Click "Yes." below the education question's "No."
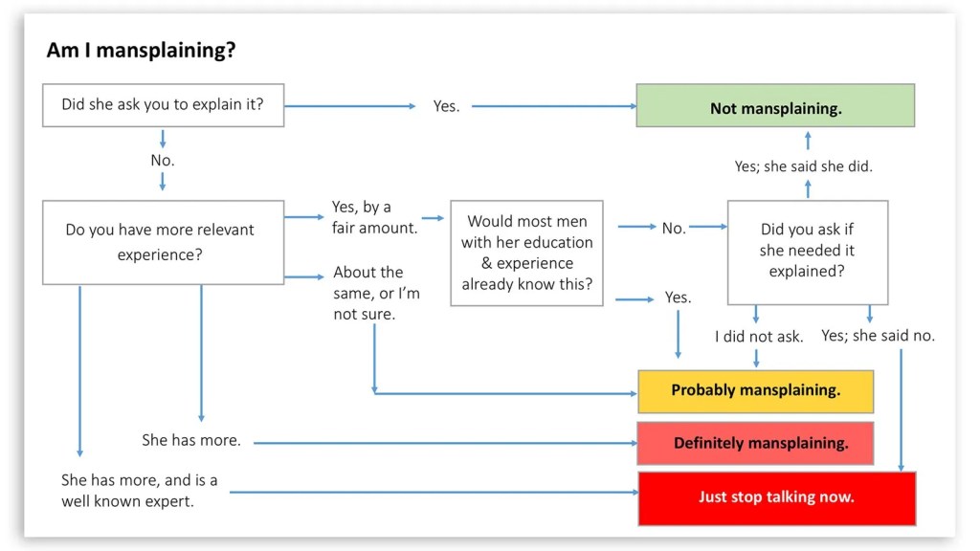 click(x=678, y=298)
